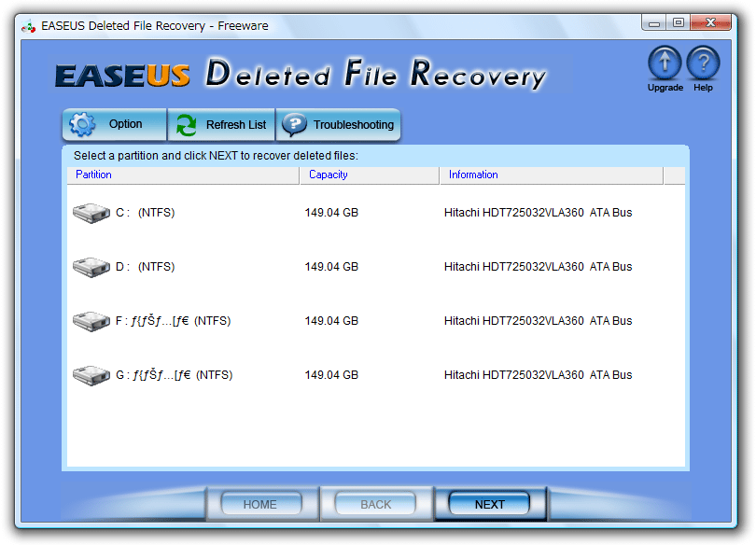756x545 pixels.
Task: Go to HOME screen
Action: (260, 504)
